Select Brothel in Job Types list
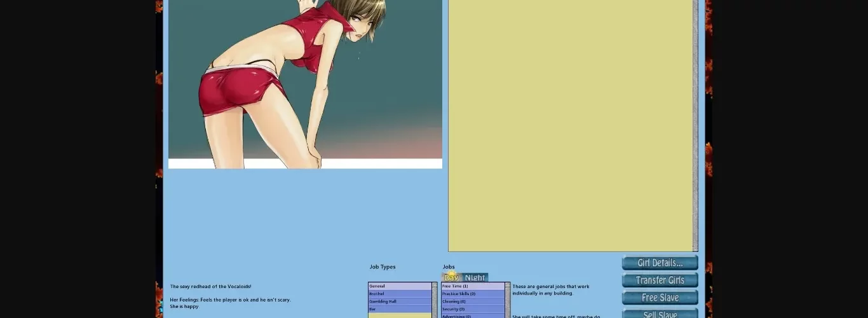This screenshot has height=318, width=868. click(x=399, y=294)
